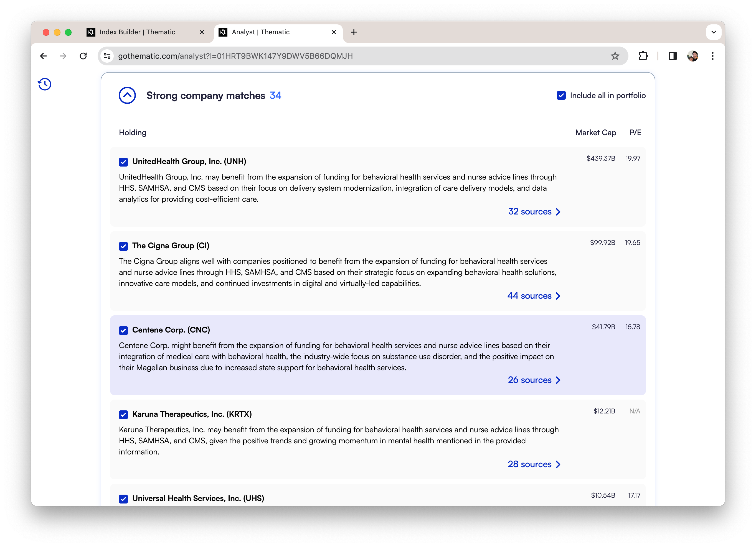Open the Extensions puzzle icon
The image size is (756, 547).
click(x=643, y=56)
